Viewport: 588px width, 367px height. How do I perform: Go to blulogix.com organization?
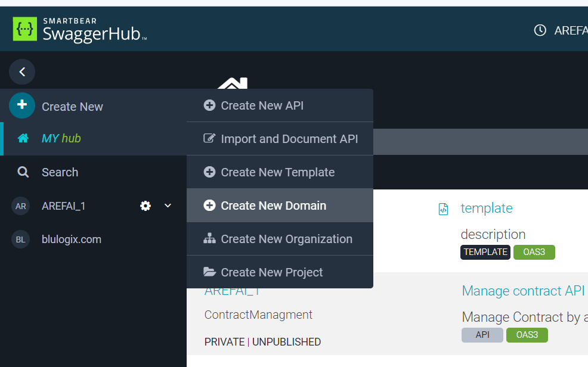(71, 240)
